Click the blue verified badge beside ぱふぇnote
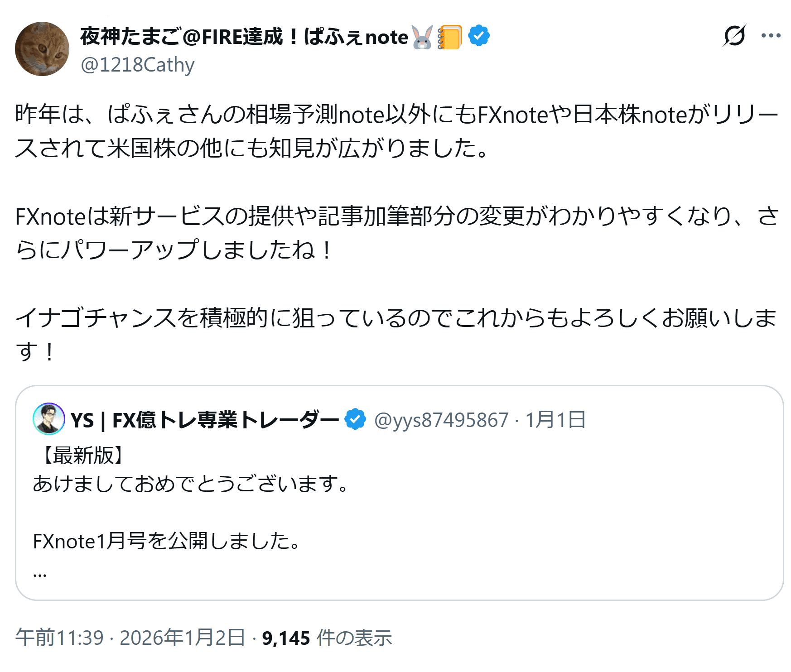 (479, 36)
